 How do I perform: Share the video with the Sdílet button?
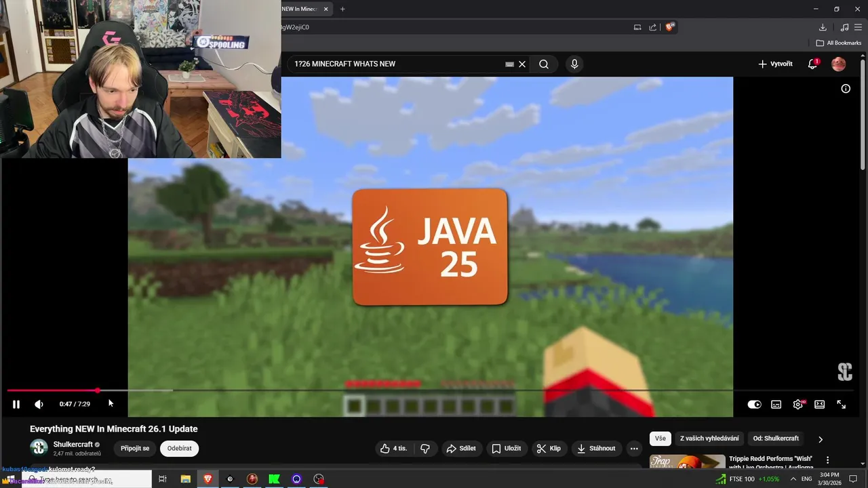pyautogui.click(x=461, y=448)
